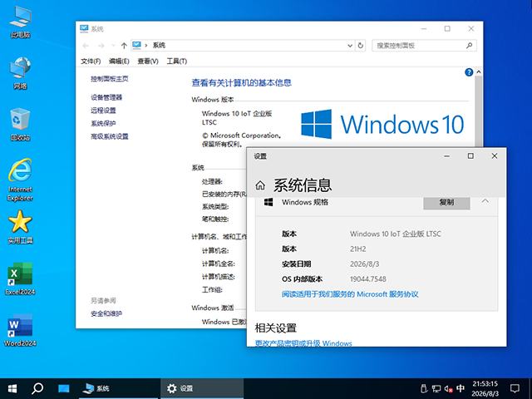Toggle the 中 input method indicator

click(461, 388)
